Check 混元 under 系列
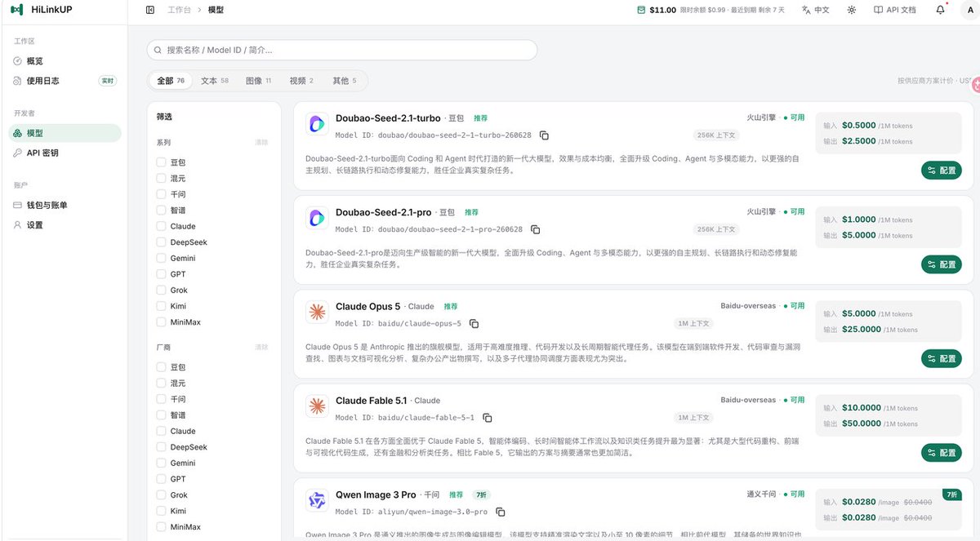The height and width of the screenshot is (541, 980). click(x=161, y=178)
